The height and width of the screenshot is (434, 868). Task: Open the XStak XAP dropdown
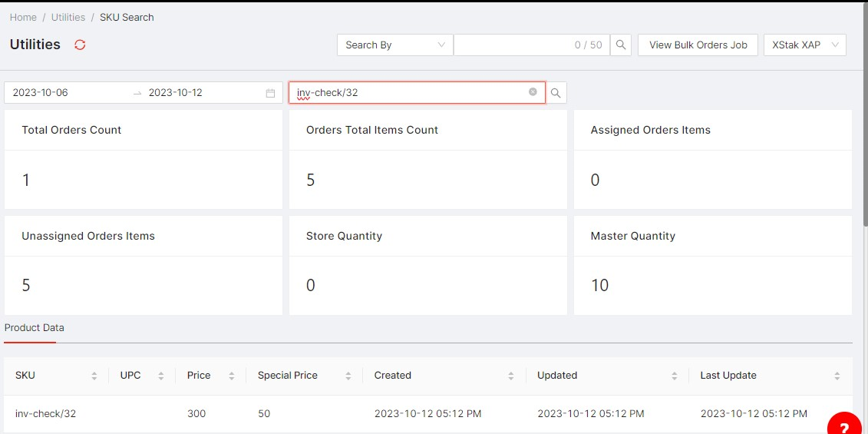pos(804,45)
